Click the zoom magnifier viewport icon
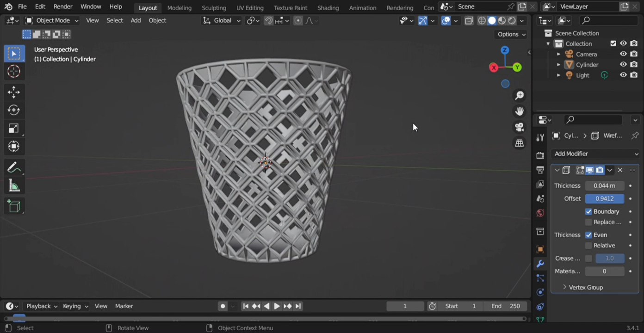 click(520, 95)
